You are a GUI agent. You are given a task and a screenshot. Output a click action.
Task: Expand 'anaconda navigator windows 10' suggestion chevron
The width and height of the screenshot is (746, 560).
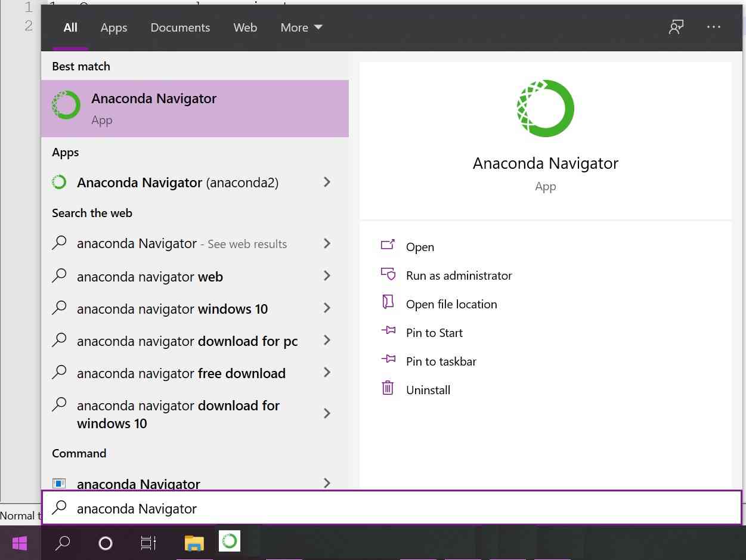click(327, 308)
